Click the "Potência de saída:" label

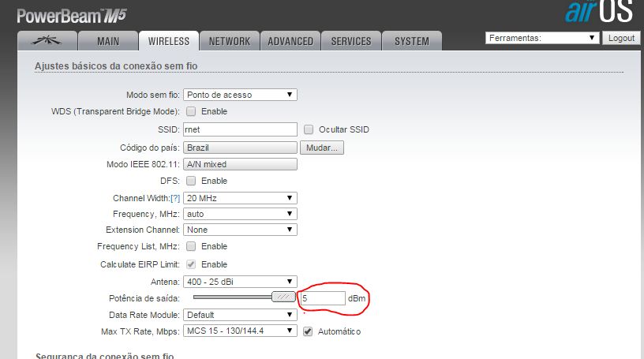(x=144, y=298)
